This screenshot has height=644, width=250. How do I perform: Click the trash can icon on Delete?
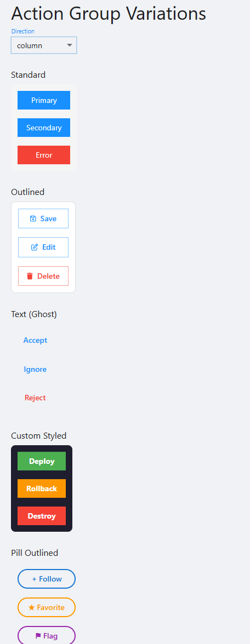click(30, 276)
